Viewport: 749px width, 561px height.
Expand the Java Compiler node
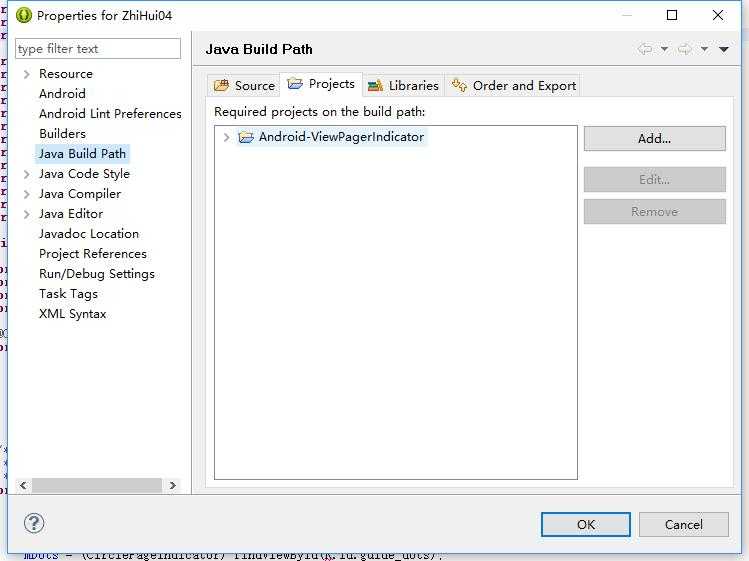pos(27,194)
